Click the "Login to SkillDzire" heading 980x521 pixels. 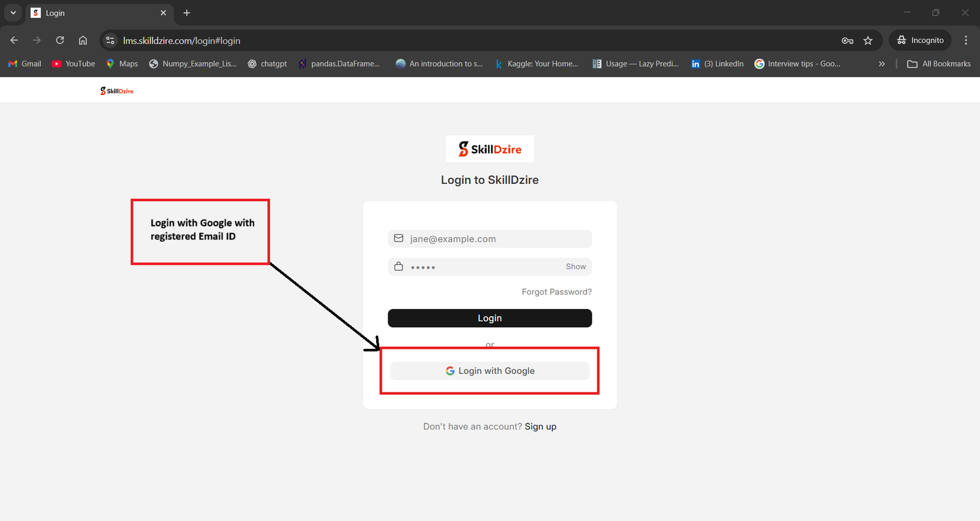490,180
